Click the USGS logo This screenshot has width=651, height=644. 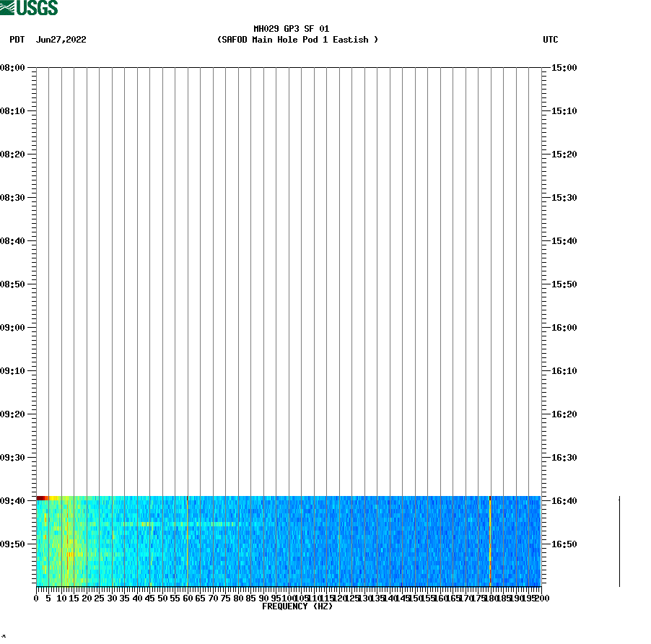(x=29, y=7)
